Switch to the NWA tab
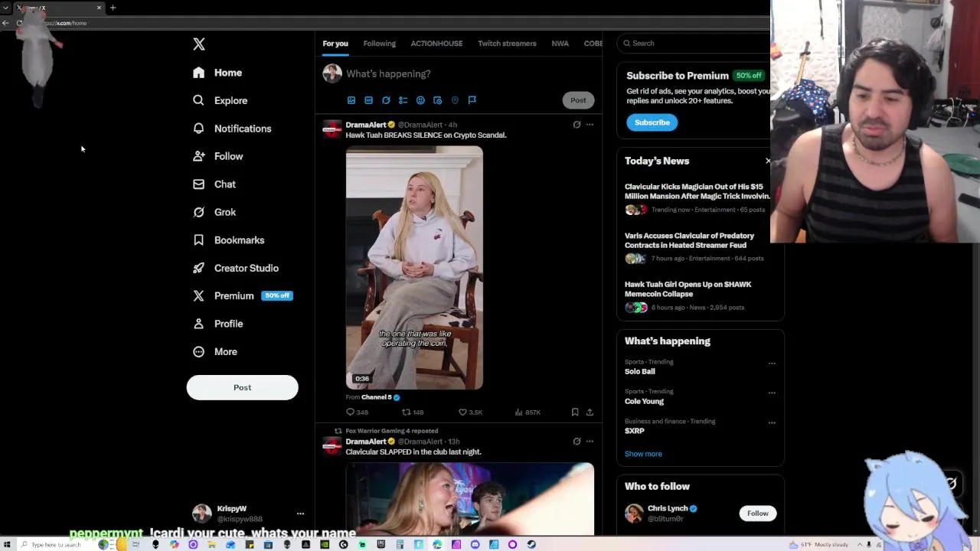 pyautogui.click(x=560, y=44)
